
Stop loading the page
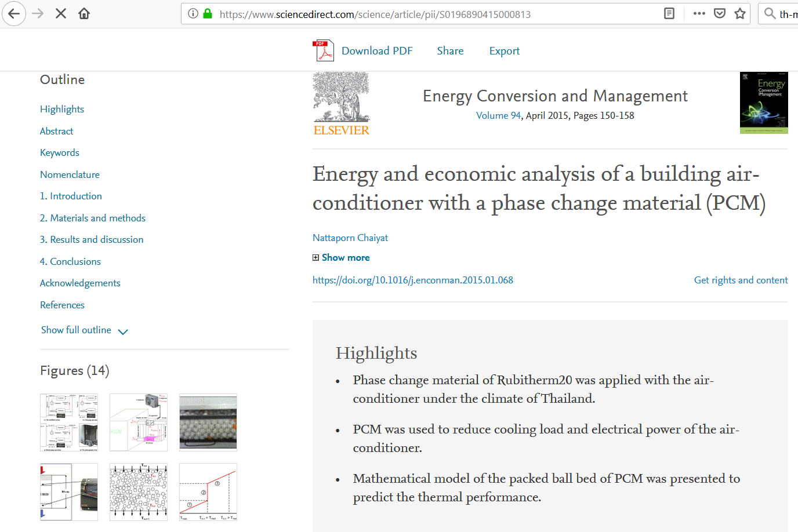pos(61,13)
